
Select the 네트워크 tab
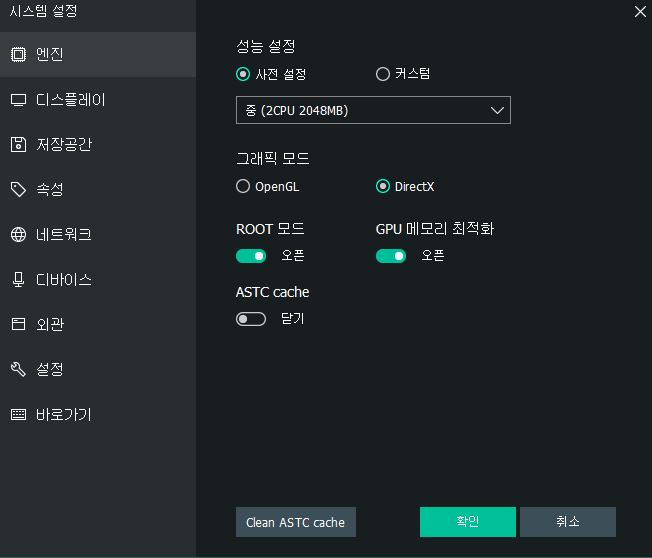coord(98,235)
